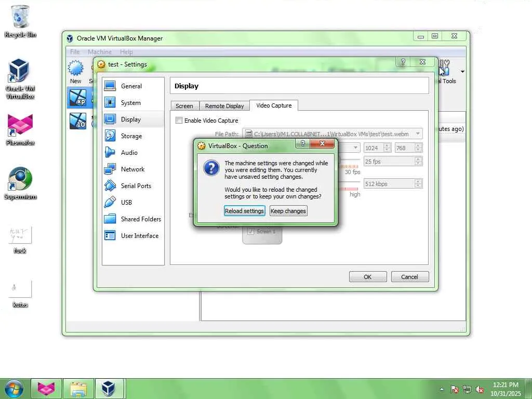Adjust the 25 fps spinner arrows
Viewport: 532px width, 399px height.
click(x=418, y=161)
